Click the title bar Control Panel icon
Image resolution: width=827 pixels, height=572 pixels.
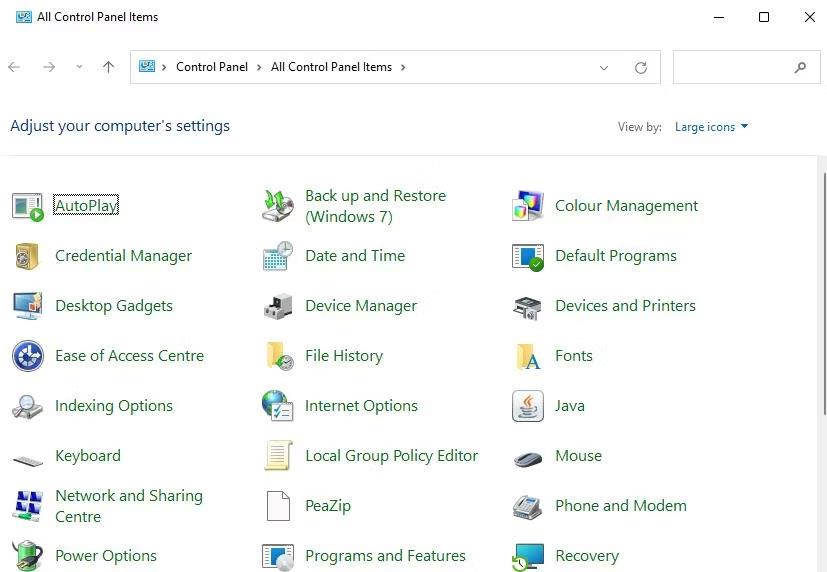[x=23, y=17]
